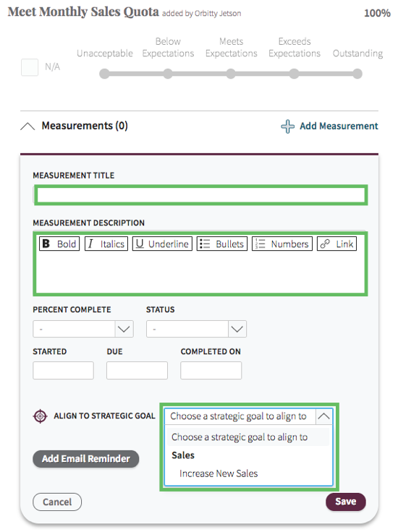Open the Percent Complete dropdown
The width and height of the screenshot is (398, 532).
click(83, 329)
